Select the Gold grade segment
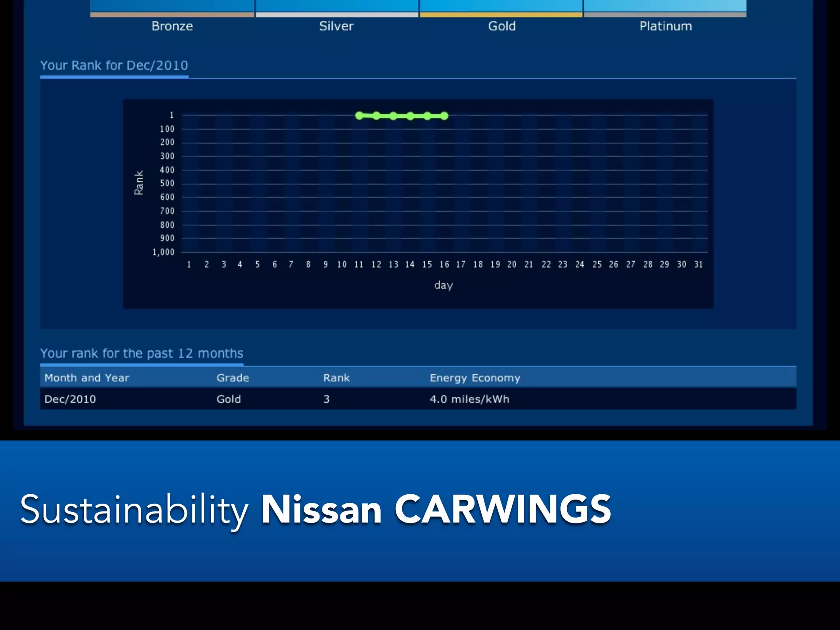The width and height of the screenshot is (840, 630). coord(501,9)
